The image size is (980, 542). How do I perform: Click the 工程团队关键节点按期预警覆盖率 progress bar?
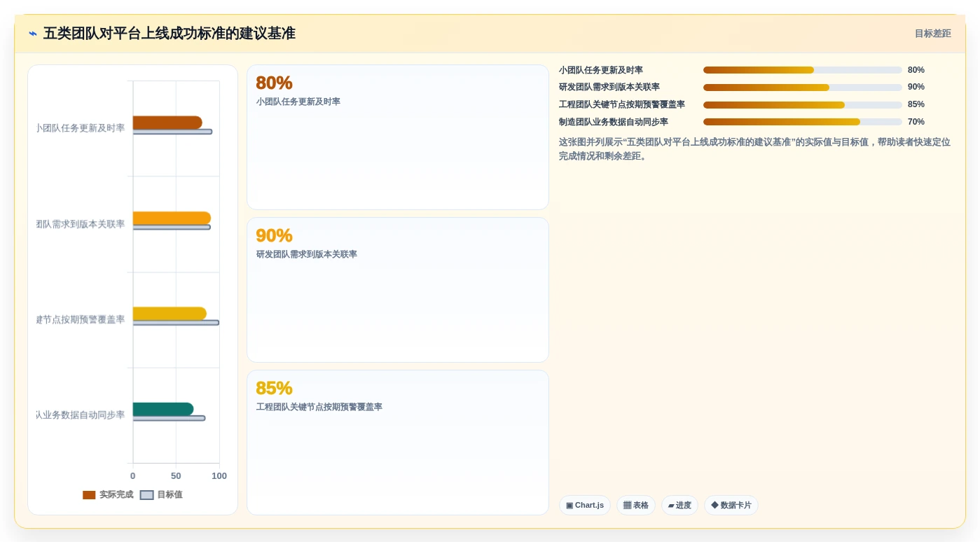coord(803,104)
